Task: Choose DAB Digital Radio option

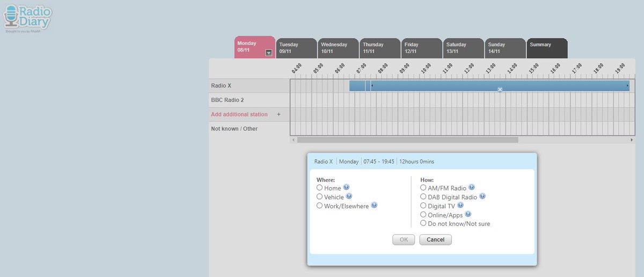Action: click(423, 197)
